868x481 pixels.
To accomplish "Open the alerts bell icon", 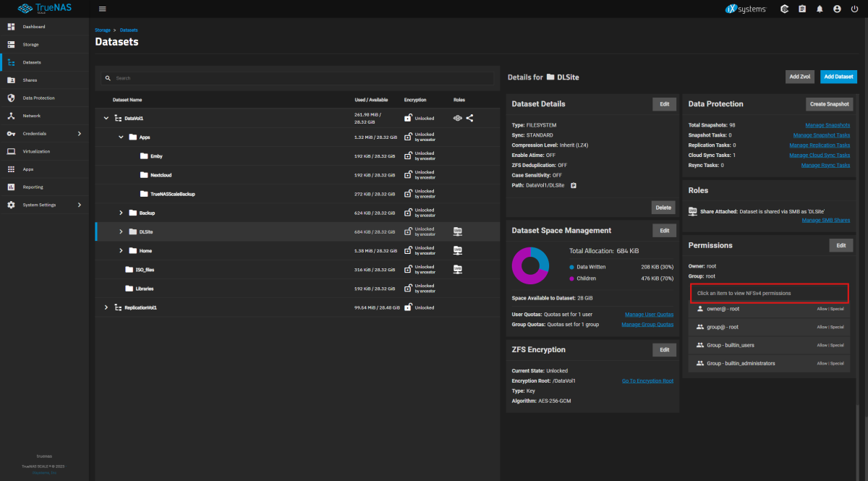I will click(820, 9).
